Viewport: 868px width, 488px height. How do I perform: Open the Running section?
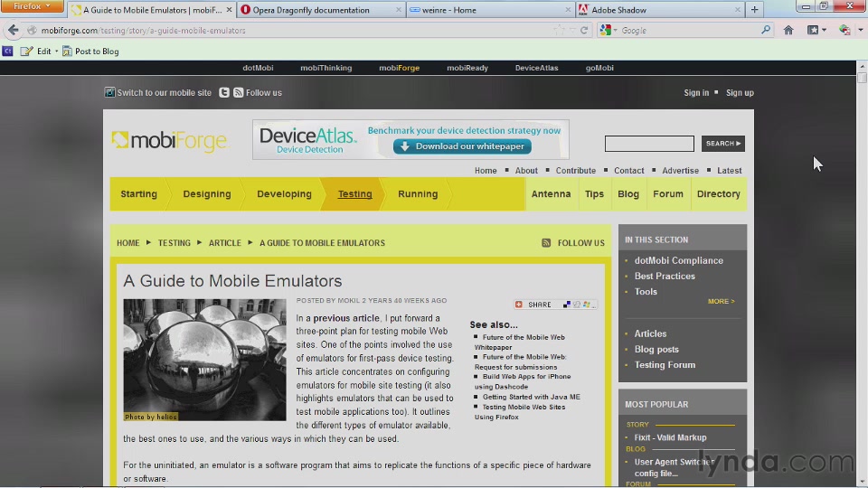418,194
